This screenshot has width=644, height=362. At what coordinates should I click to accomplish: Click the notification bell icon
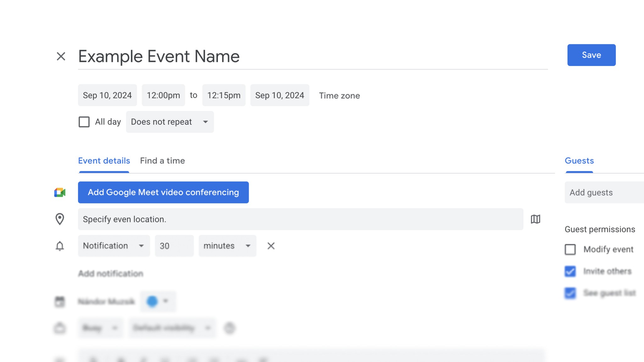point(60,246)
